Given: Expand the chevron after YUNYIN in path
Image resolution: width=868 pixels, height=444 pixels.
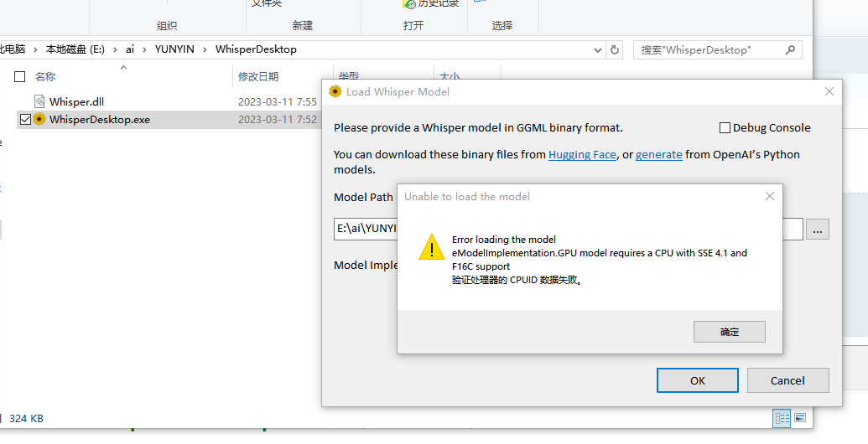Looking at the screenshot, I should [205, 49].
